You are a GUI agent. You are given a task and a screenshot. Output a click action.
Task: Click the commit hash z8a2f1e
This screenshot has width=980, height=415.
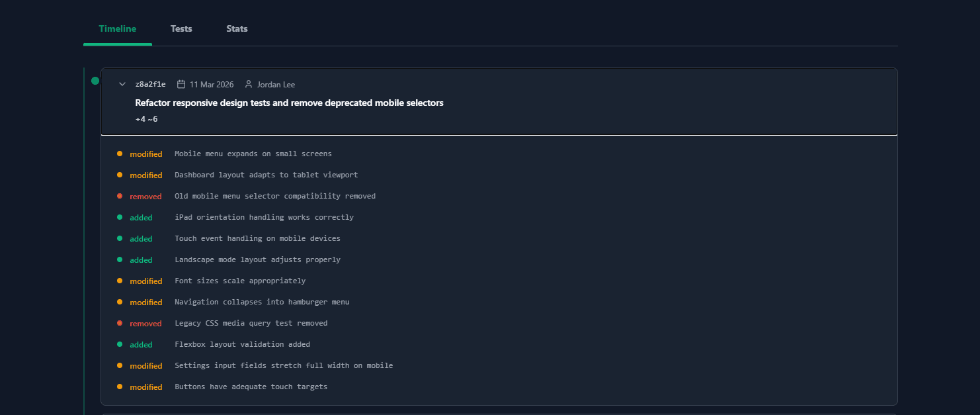pyautogui.click(x=151, y=84)
